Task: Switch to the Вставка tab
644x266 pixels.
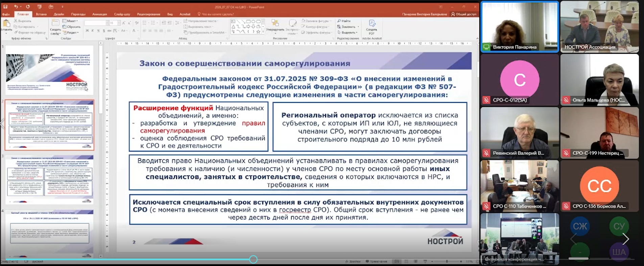Action: 41,14
